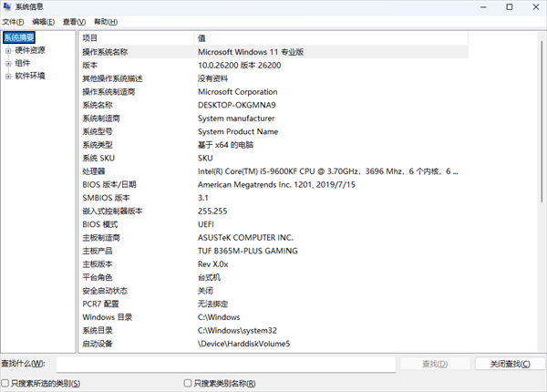The height and width of the screenshot is (392, 547).
Task: Select the SMBIOS 版本 row
Action: 274,198
